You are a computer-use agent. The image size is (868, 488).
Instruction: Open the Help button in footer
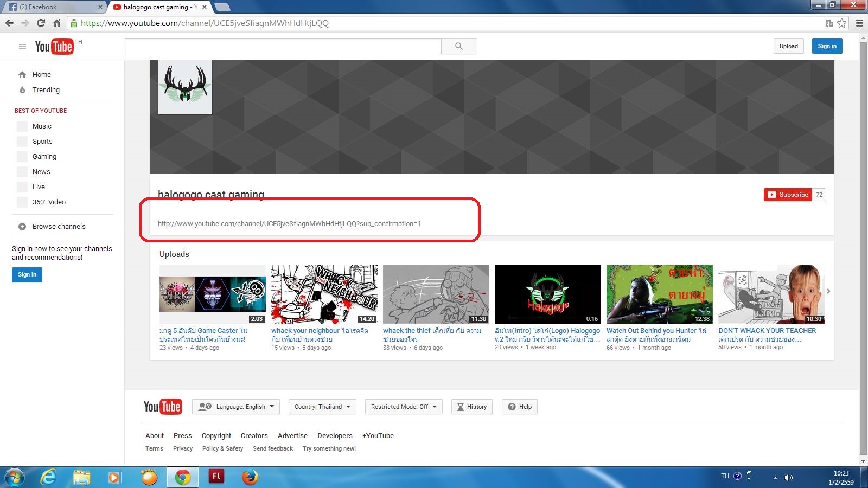pyautogui.click(x=520, y=407)
